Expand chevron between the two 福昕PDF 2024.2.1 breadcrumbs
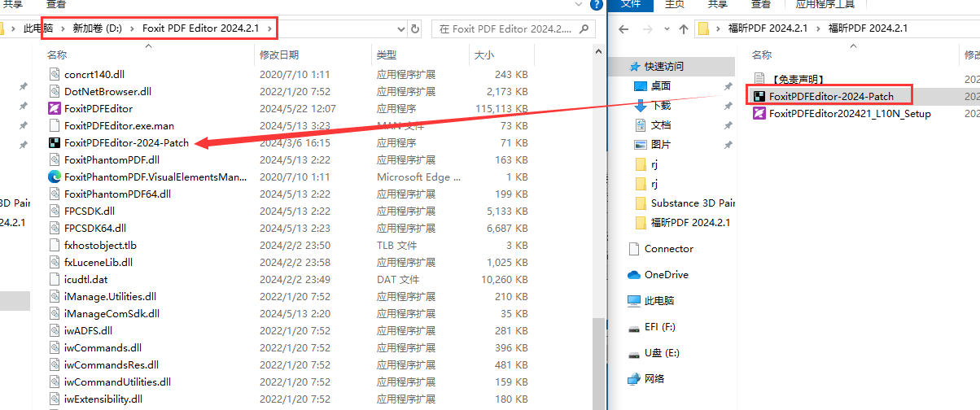The width and height of the screenshot is (980, 410). tap(817, 28)
